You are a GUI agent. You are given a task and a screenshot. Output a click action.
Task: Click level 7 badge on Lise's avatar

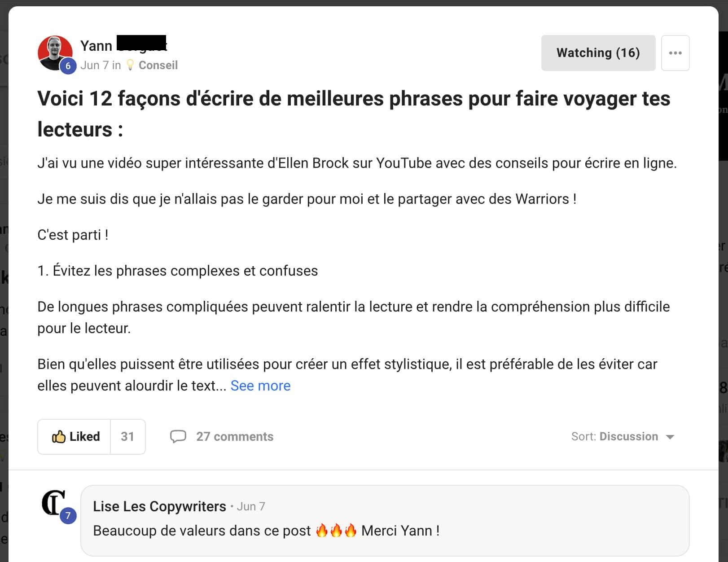(68, 515)
